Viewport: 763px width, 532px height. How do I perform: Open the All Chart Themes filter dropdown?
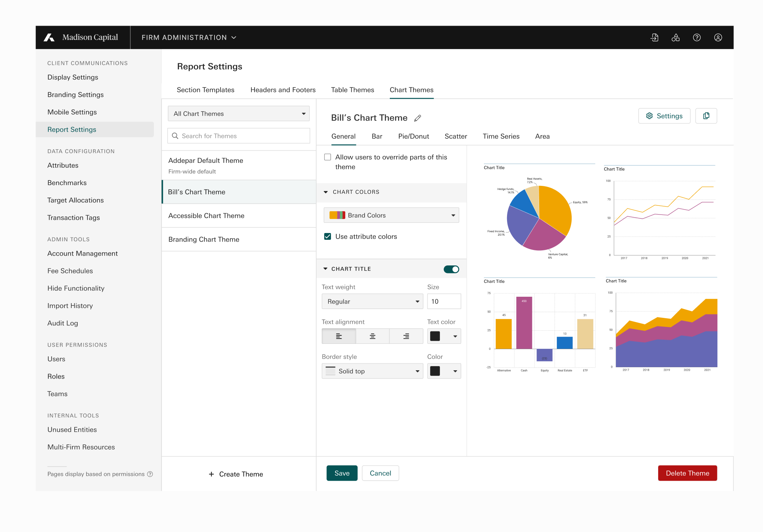point(238,114)
